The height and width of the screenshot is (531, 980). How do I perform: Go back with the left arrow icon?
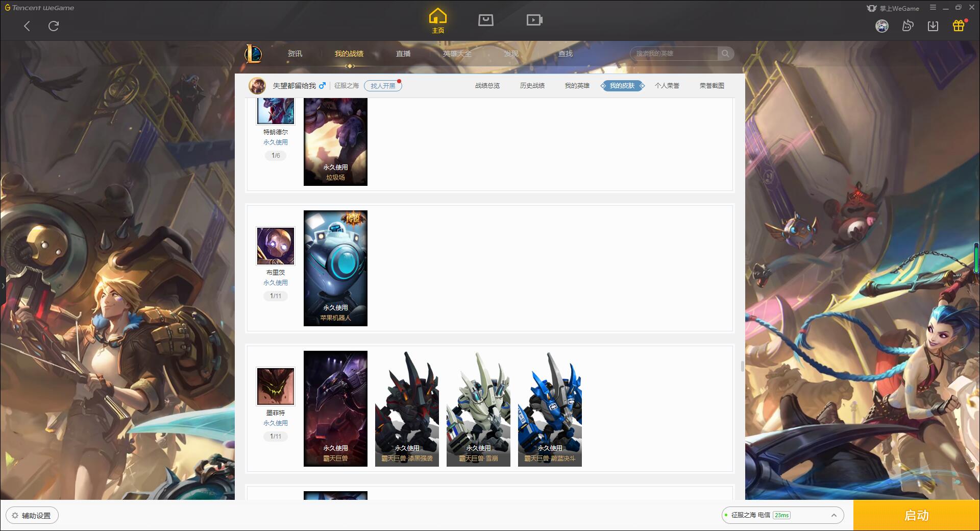tap(27, 26)
